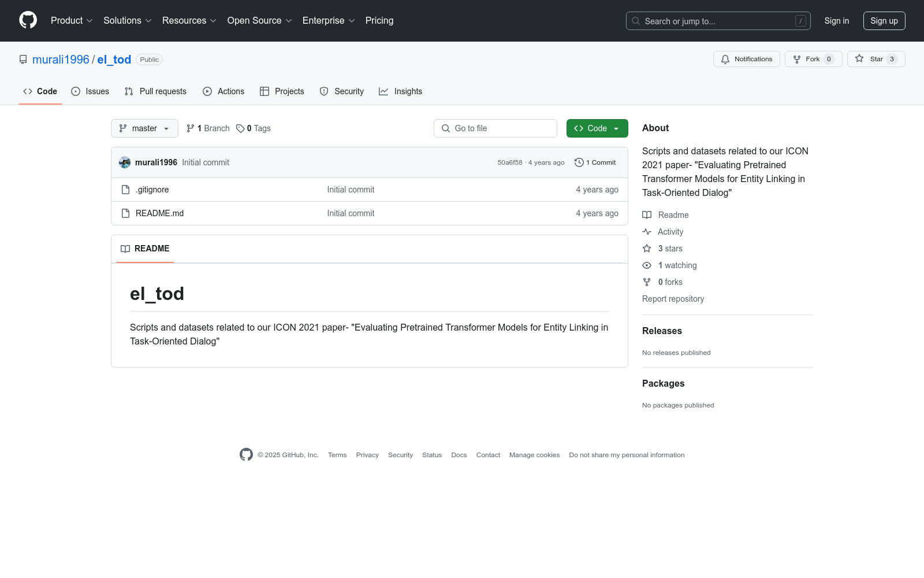This screenshot has width=924, height=578.
Task: Click the Sign in link
Action: (x=837, y=21)
